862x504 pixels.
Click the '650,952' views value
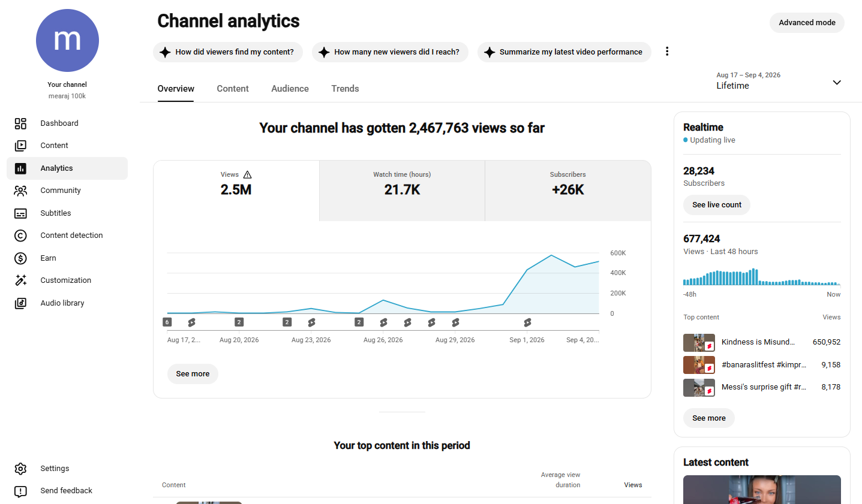pos(827,342)
